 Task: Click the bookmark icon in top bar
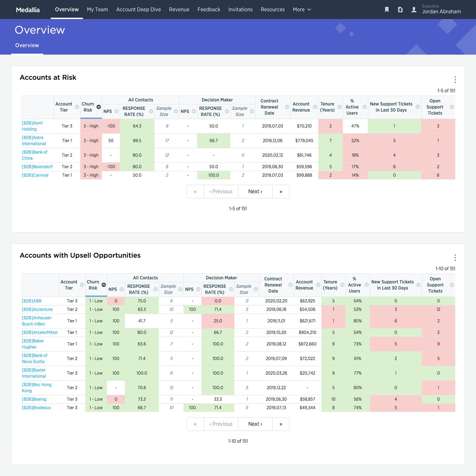click(387, 9)
